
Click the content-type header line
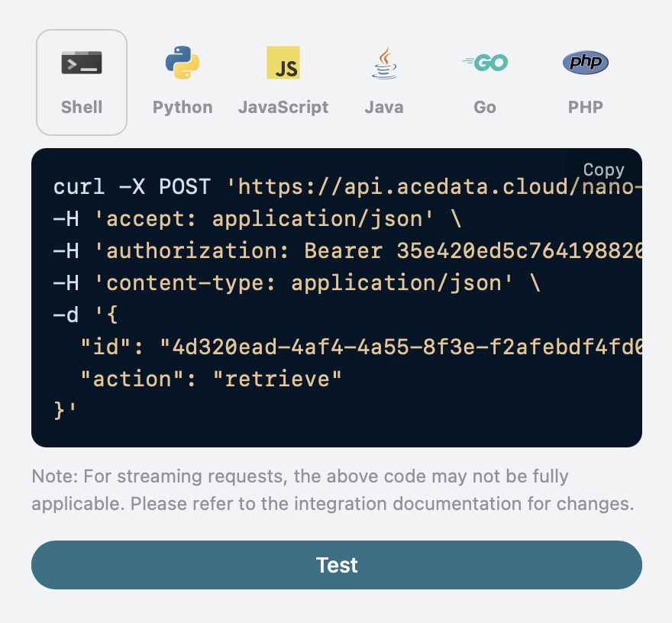pos(296,283)
